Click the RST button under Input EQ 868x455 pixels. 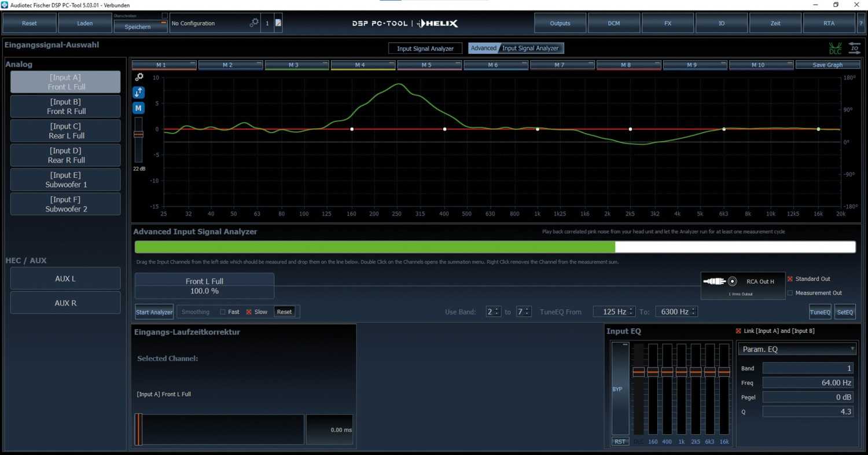(620, 442)
